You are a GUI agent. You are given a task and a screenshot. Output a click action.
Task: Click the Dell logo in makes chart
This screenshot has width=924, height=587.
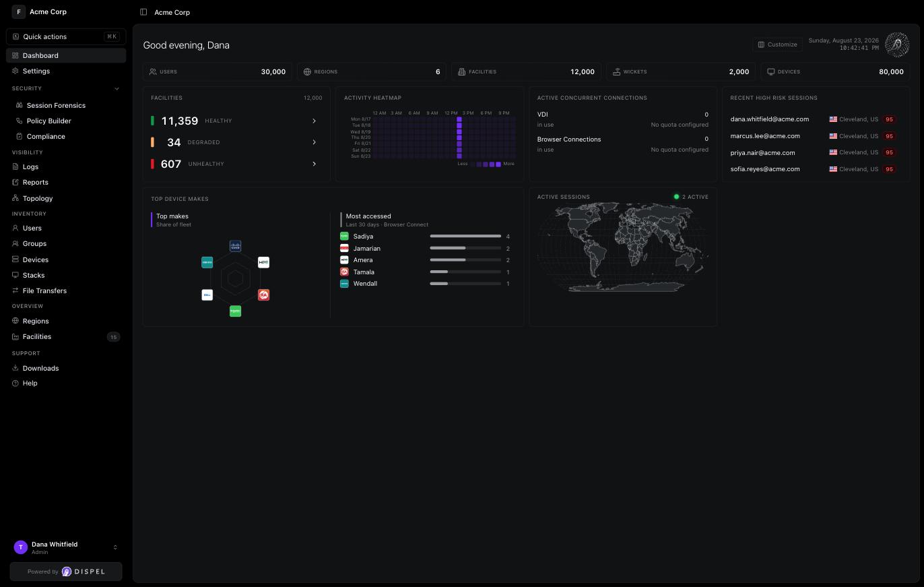click(207, 295)
